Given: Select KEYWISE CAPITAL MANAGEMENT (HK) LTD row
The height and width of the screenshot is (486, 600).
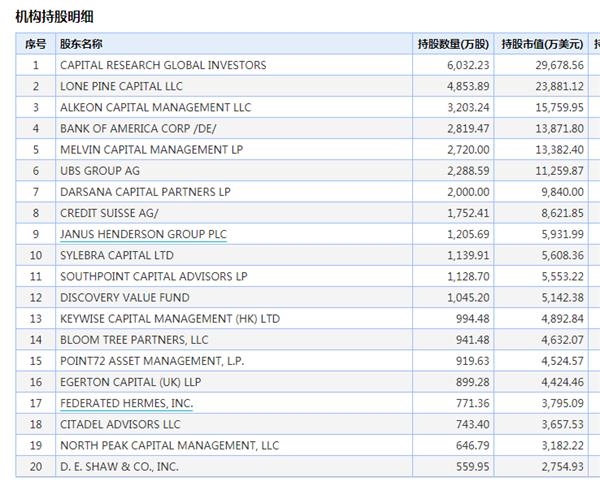Looking at the screenshot, I should tap(308, 319).
